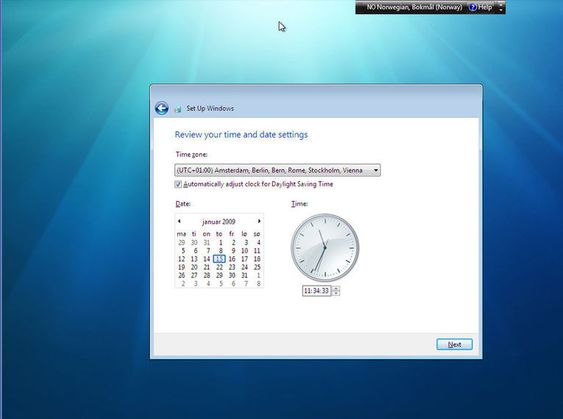This screenshot has width=563, height=419.
Task: Increase time with spinner up arrow
Action: (336, 288)
